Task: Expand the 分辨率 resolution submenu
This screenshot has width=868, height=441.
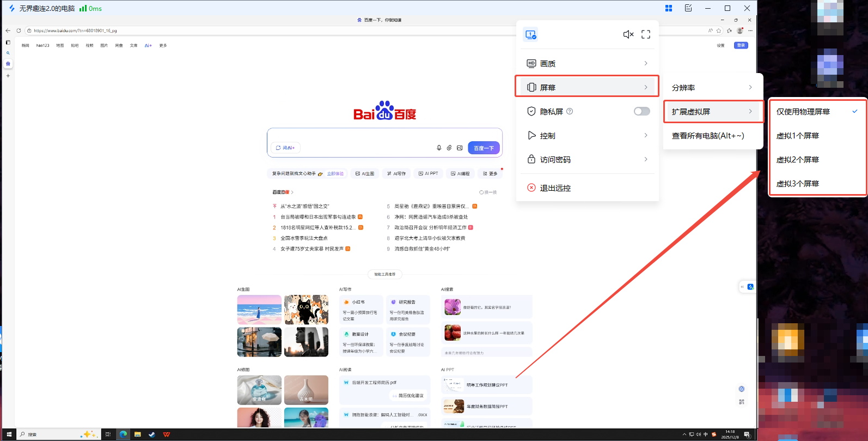Action: point(712,88)
